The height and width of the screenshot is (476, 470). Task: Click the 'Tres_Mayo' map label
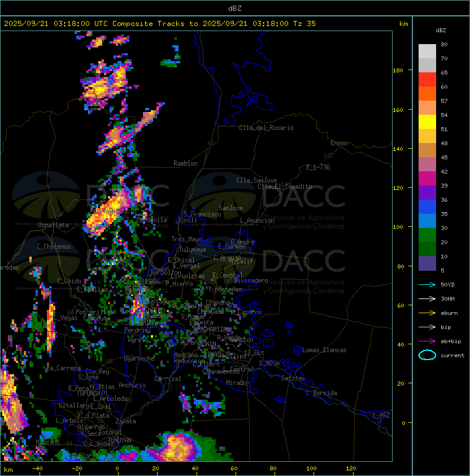click(x=186, y=239)
